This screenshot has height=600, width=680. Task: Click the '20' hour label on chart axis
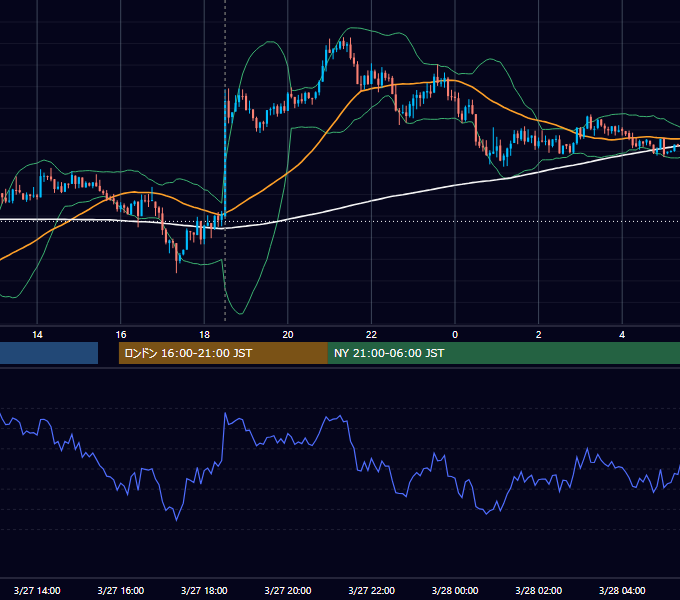[x=288, y=335]
